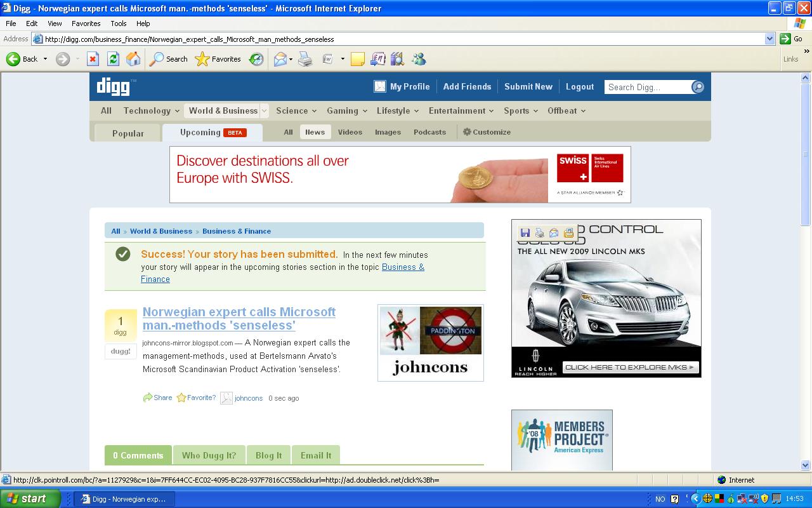Click the johncons story thumbnail image
This screenshot has height=508, width=812.
coord(431,343)
